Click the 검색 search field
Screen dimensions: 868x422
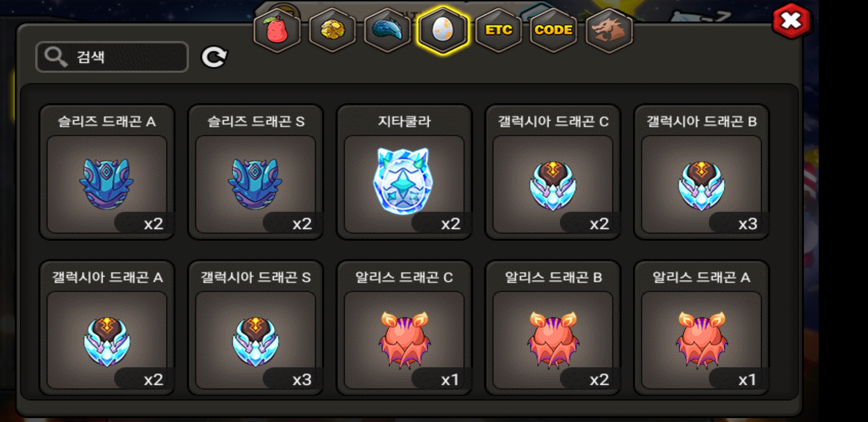click(112, 57)
